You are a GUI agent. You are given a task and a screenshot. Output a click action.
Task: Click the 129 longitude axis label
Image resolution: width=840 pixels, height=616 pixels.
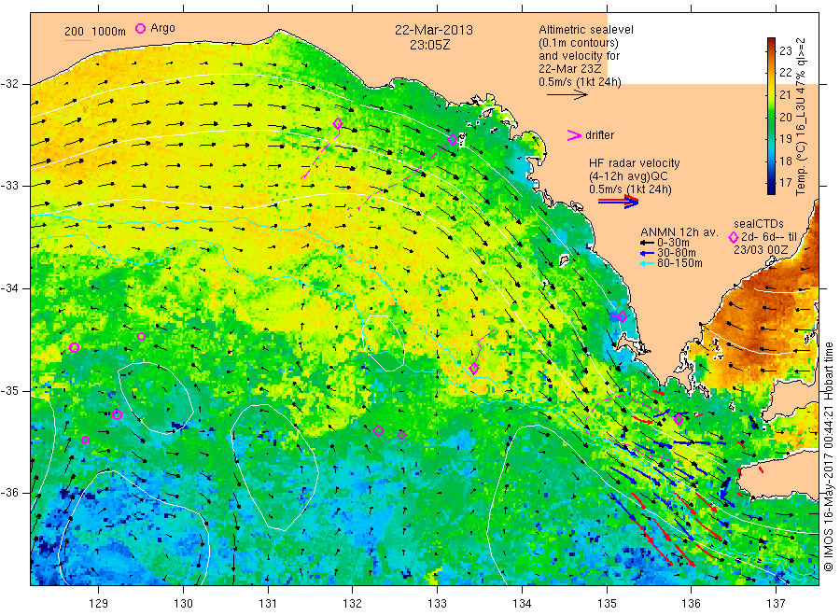click(99, 604)
